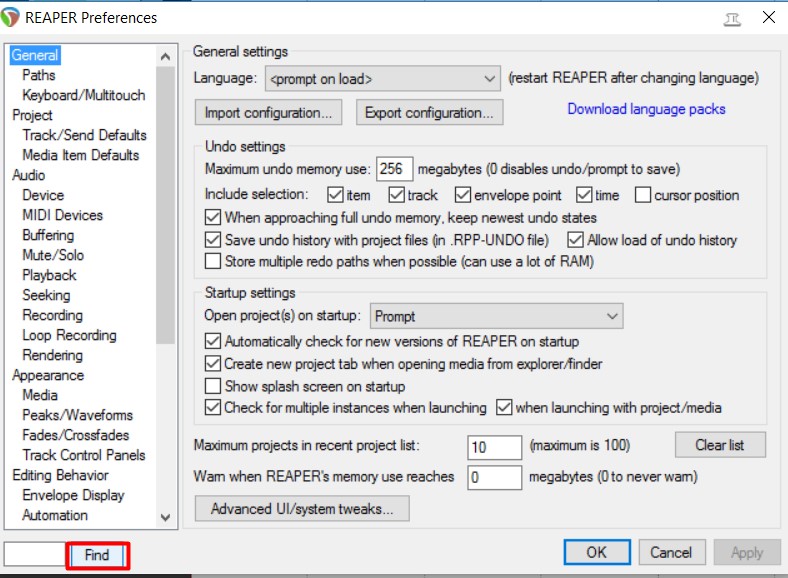Toggle 'Save undo history with project files'
The height and width of the screenshot is (578, 788).
[x=213, y=240]
